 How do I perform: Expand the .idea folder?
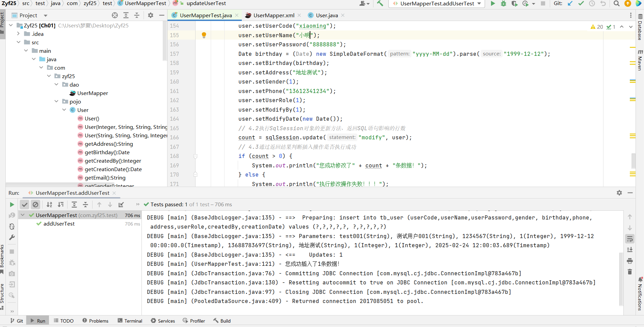pyautogui.click(x=19, y=34)
